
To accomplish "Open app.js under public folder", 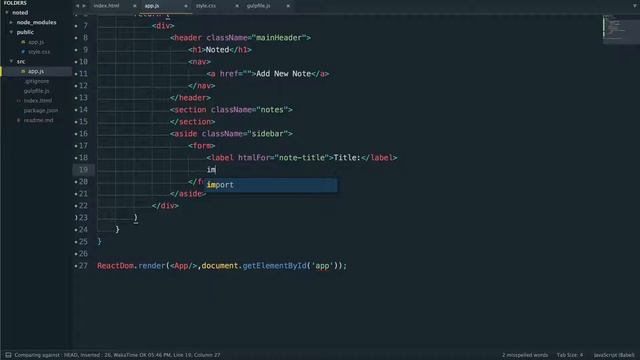I will [x=36, y=42].
